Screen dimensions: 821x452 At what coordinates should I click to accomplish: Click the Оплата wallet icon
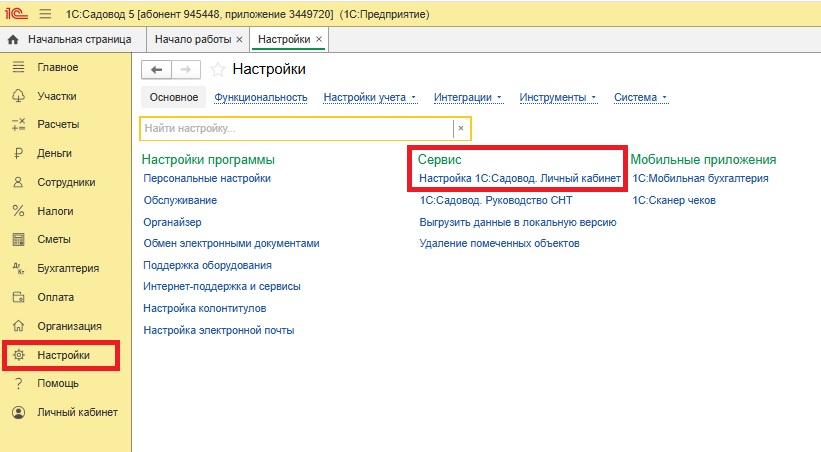[18, 297]
